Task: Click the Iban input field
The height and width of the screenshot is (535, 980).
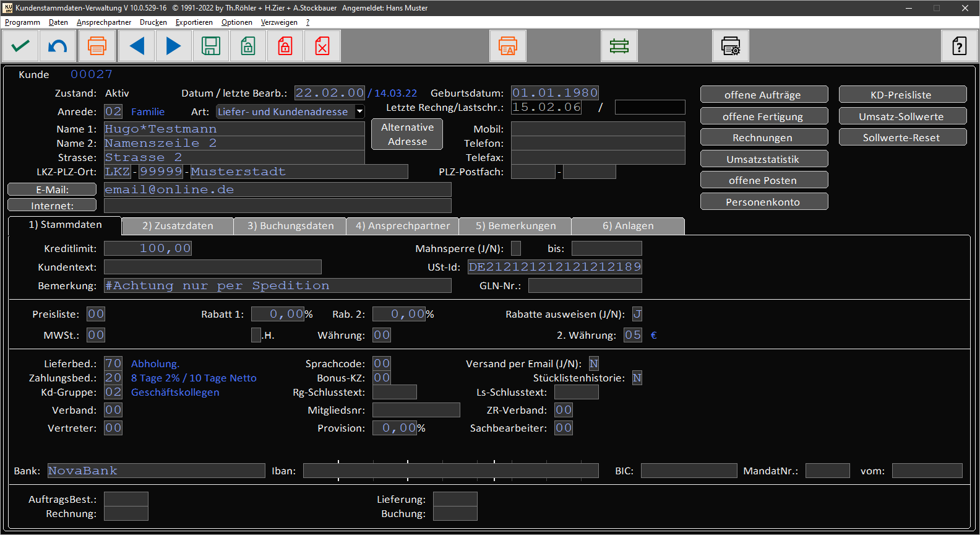Action: click(450, 471)
